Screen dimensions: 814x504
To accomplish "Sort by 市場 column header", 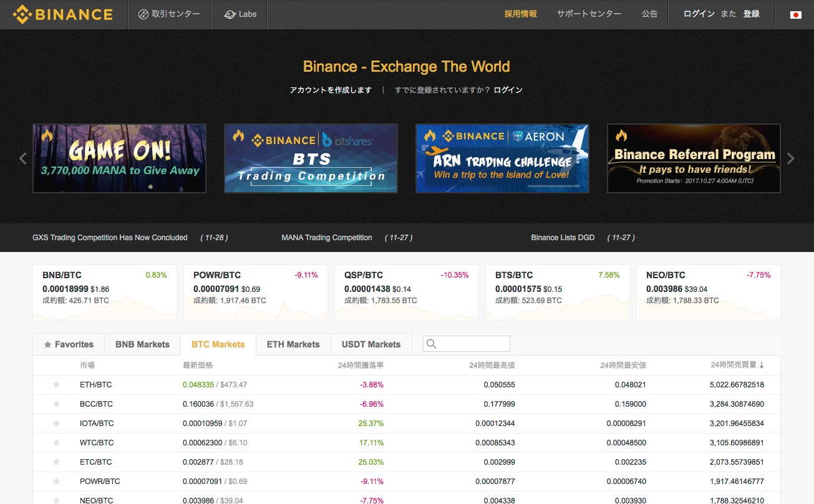I will 87,365.
